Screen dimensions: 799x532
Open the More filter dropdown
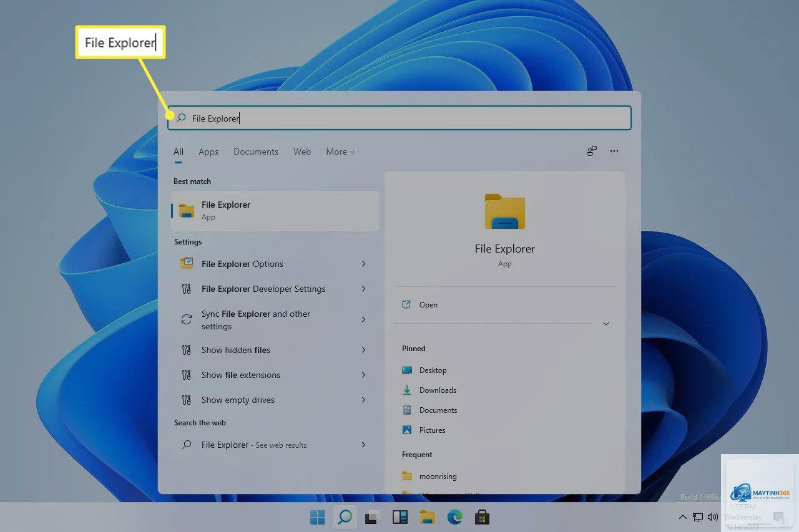point(340,152)
